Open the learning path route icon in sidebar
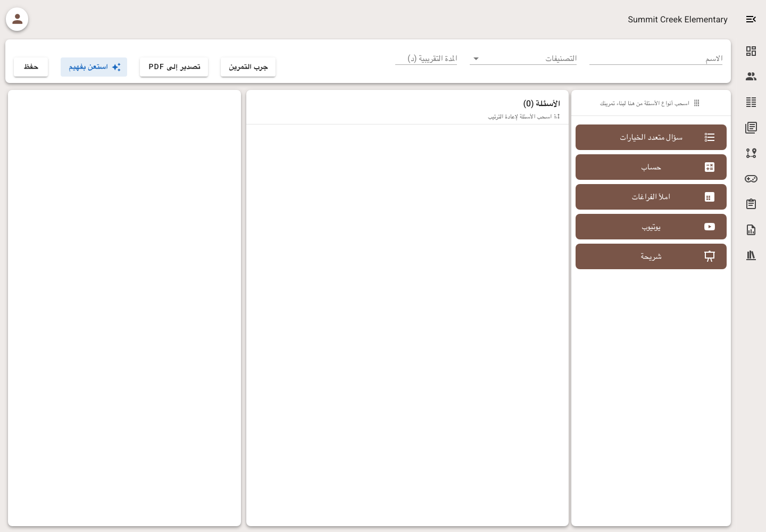Image resolution: width=766 pixels, height=532 pixels. tap(751, 153)
